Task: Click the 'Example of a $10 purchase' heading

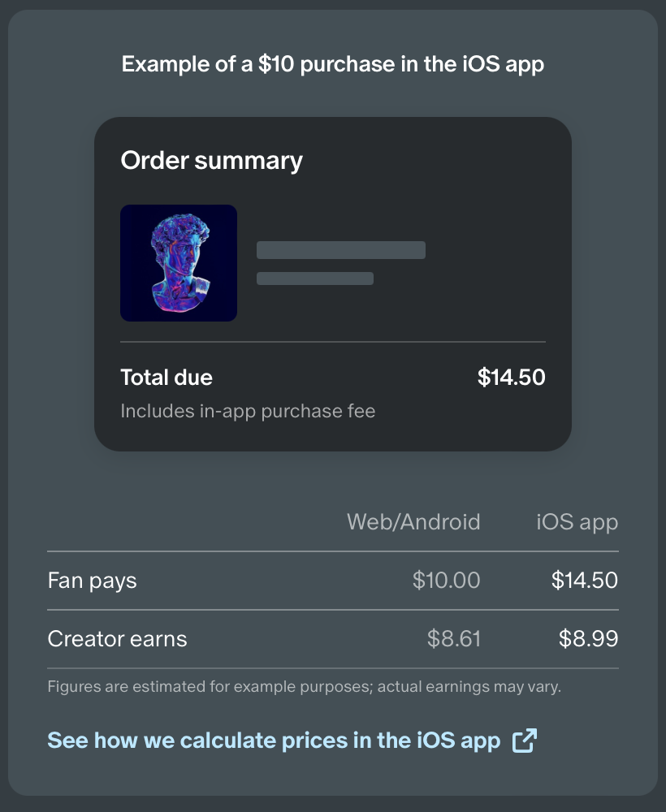Action: point(333,64)
